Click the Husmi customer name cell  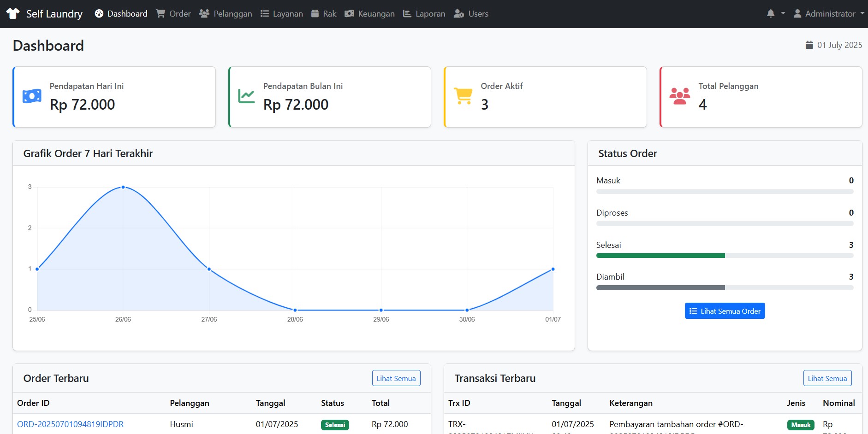tap(181, 424)
